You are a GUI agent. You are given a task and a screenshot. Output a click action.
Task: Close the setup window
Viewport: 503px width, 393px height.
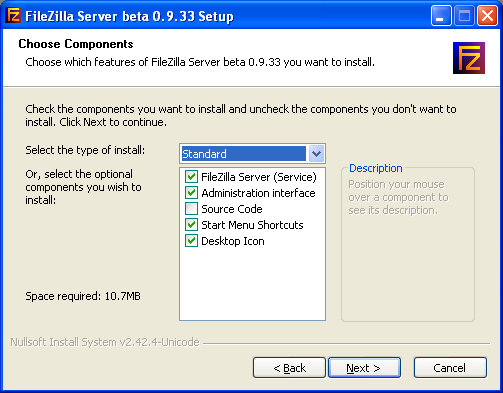[487, 16]
